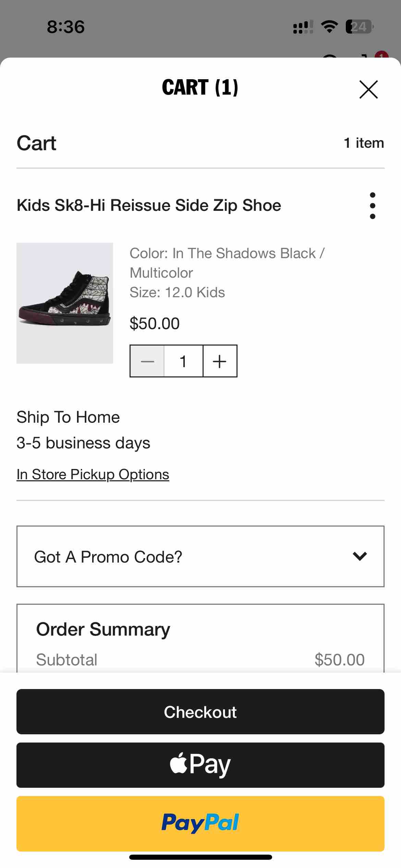Open the Kids Sk8-Hi Reissue product title
The height and width of the screenshot is (868, 401).
(149, 205)
